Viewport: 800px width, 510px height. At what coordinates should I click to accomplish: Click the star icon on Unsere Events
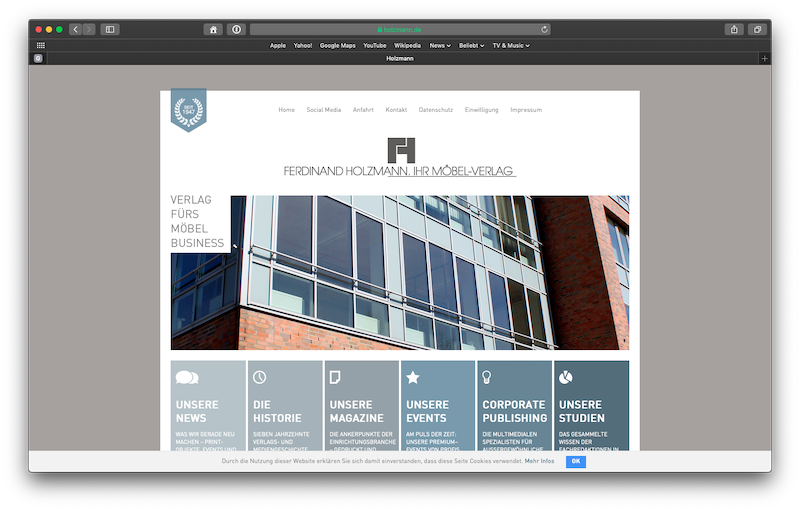413,377
